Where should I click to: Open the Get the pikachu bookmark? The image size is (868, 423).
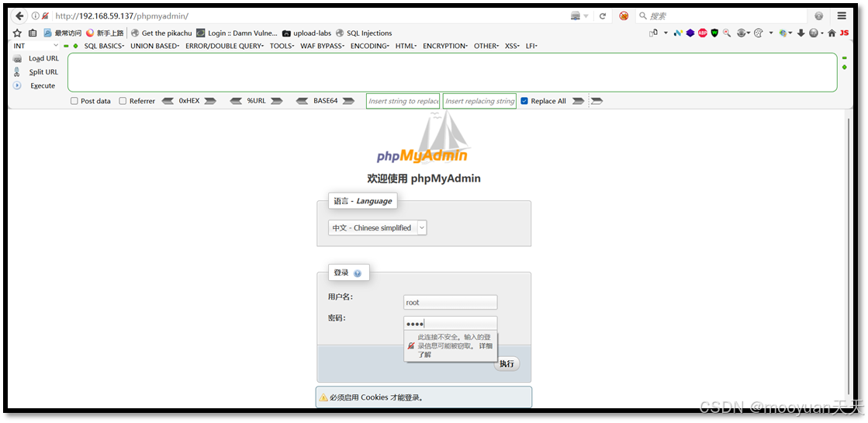[161, 33]
